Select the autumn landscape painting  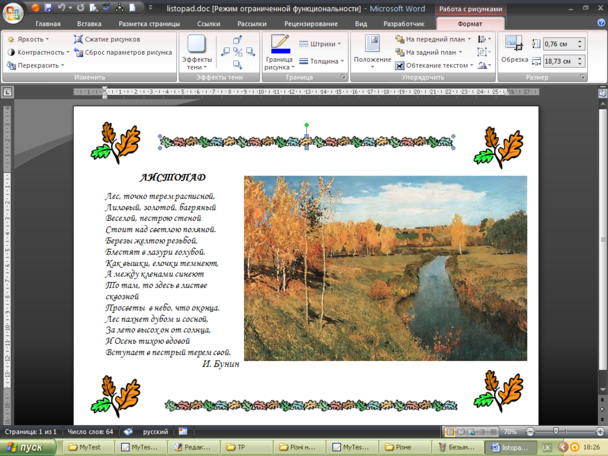click(x=385, y=268)
